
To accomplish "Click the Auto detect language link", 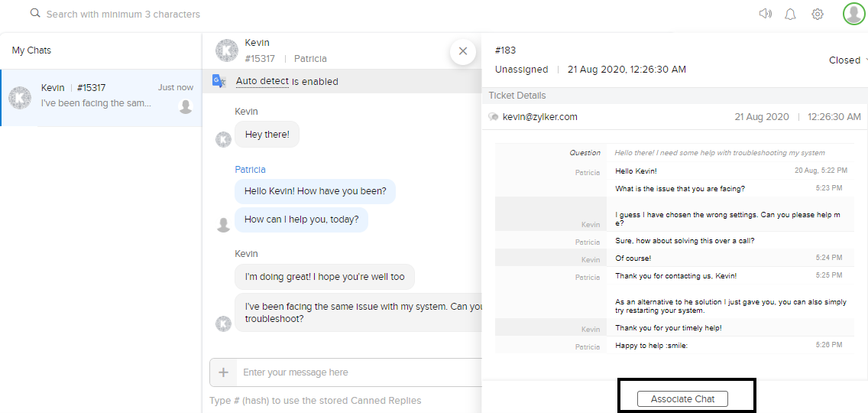I will click(x=262, y=81).
